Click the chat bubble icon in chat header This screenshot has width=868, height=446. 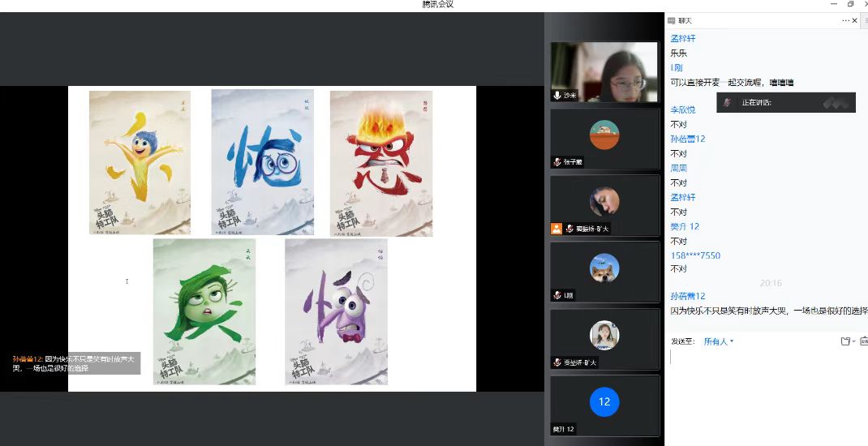(671, 20)
